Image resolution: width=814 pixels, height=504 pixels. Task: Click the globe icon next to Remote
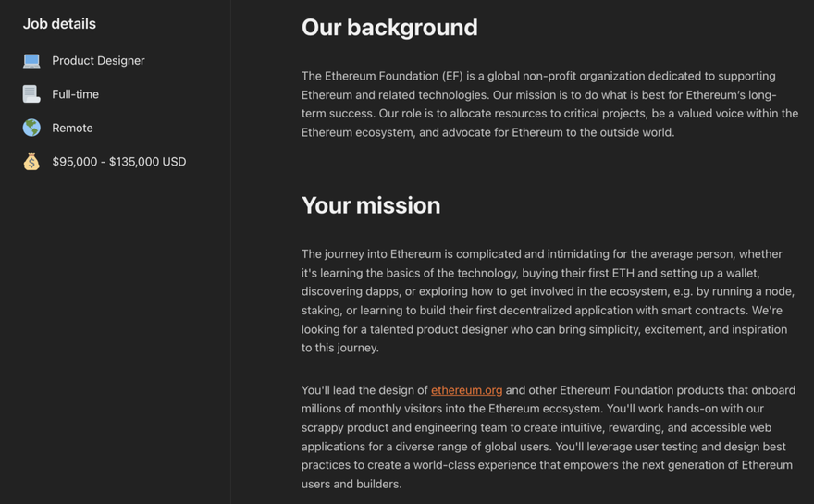(x=31, y=128)
